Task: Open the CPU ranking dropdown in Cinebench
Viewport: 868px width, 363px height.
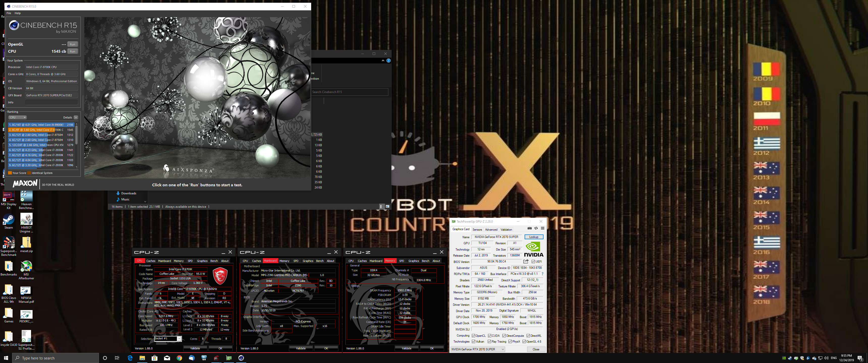Action: click(x=17, y=117)
